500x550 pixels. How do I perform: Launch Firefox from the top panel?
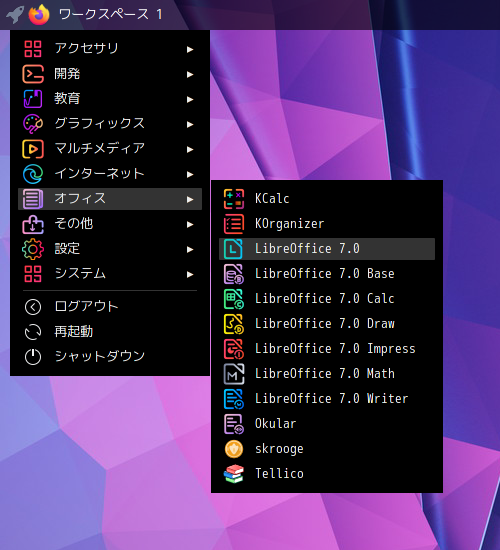point(39,14)
